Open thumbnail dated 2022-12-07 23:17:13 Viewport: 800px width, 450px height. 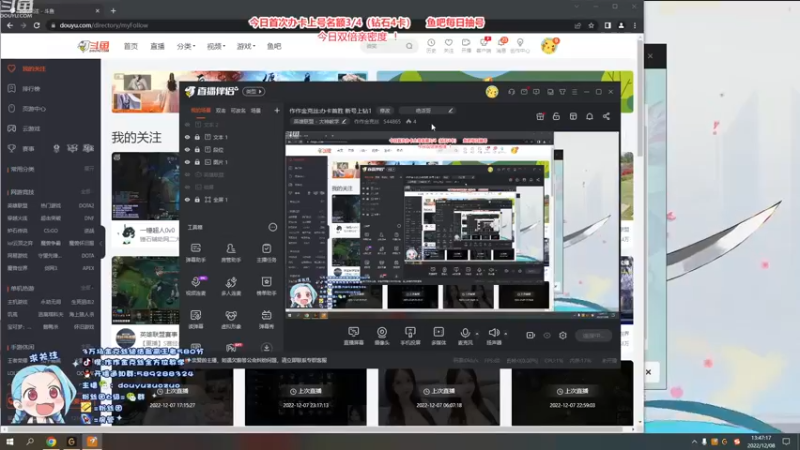[305, 397]
